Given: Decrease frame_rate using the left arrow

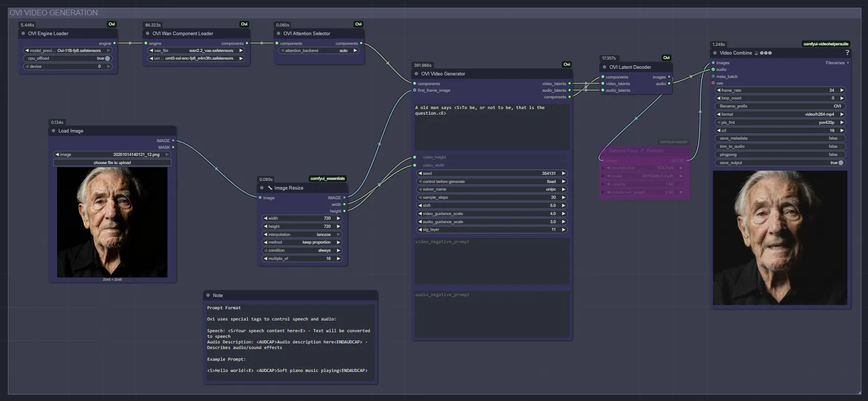Looking at the screenshot, I should 719,91.
